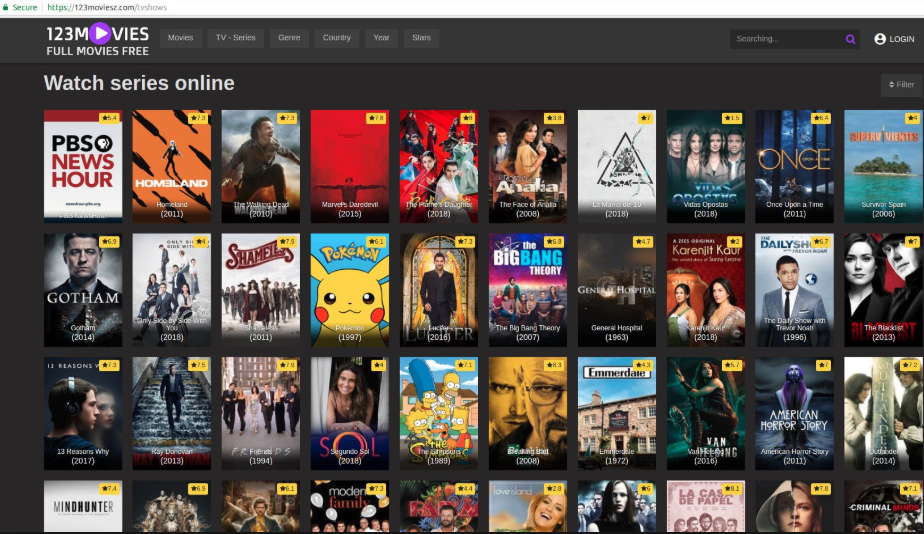
Task: Open the Homeland (2011) poster
Action: point(171,166)
